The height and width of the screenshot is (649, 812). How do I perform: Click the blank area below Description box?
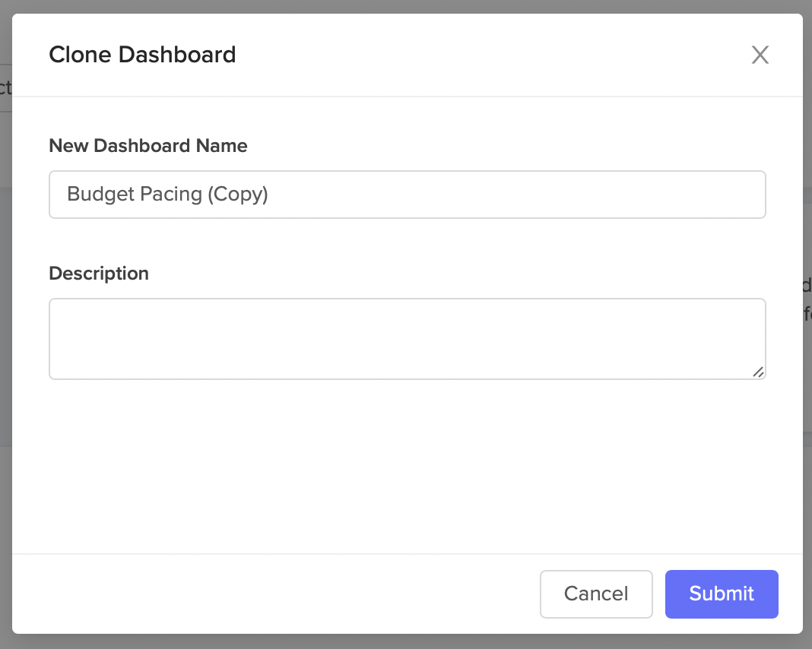pos(407,464)
